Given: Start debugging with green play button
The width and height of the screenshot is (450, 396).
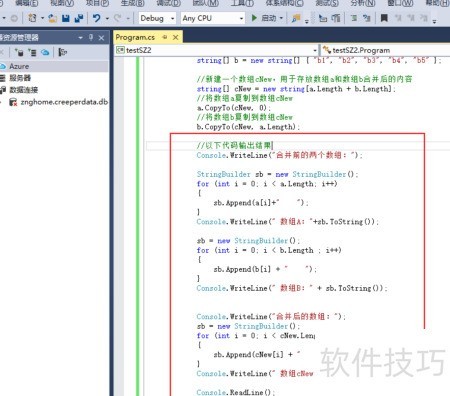Looking at the screenshot, I should point(254,18).
